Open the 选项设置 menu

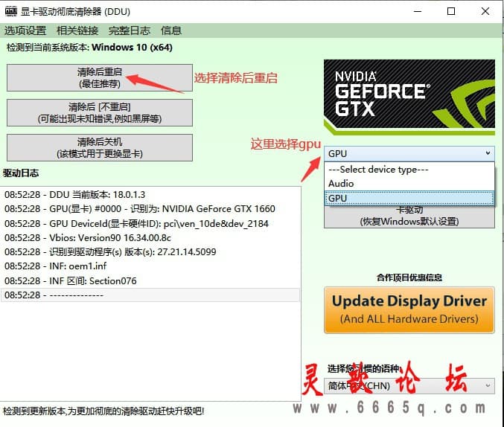[x=25, y=30]
